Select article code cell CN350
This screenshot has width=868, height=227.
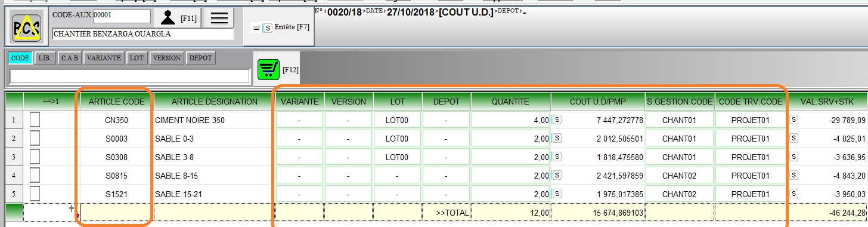(117, 120)
